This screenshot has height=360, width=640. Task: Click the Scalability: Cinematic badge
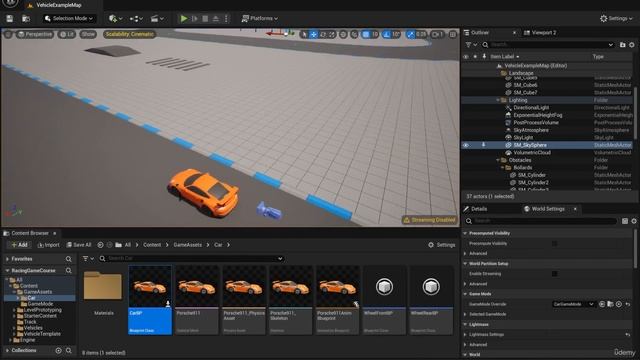click(129, 34)
